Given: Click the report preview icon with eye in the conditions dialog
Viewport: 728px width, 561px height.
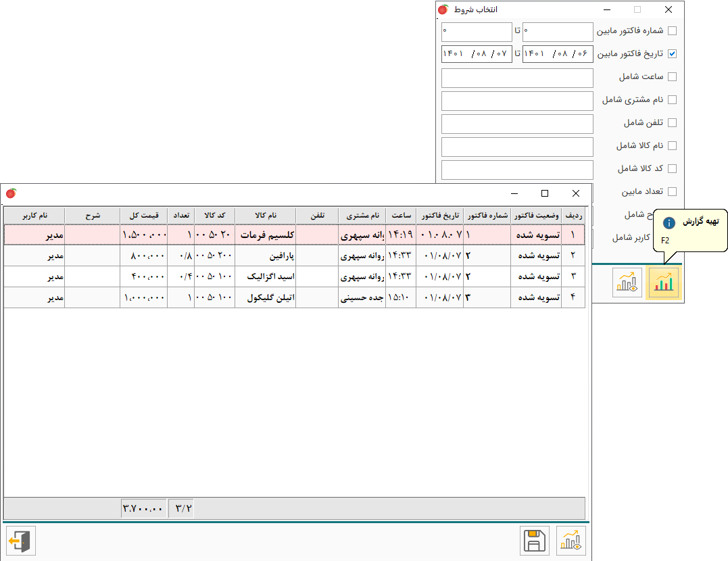Looking at the screenshot, I should pos(627,283).
